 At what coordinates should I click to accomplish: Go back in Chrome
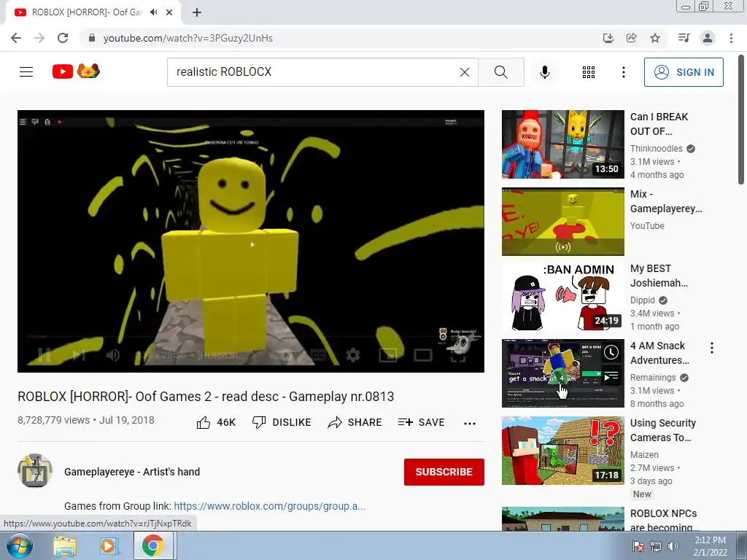16,38
